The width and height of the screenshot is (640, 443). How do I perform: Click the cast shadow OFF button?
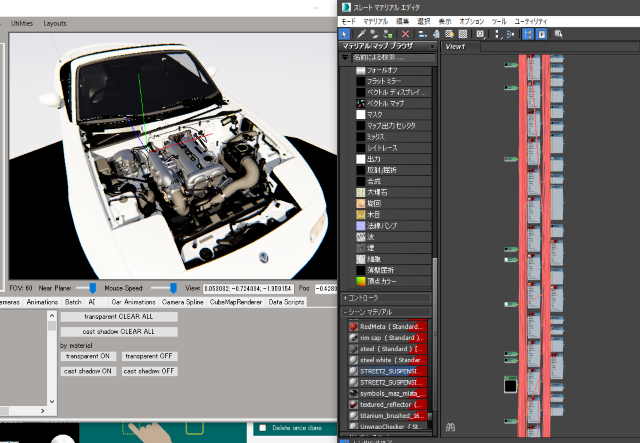149,370
